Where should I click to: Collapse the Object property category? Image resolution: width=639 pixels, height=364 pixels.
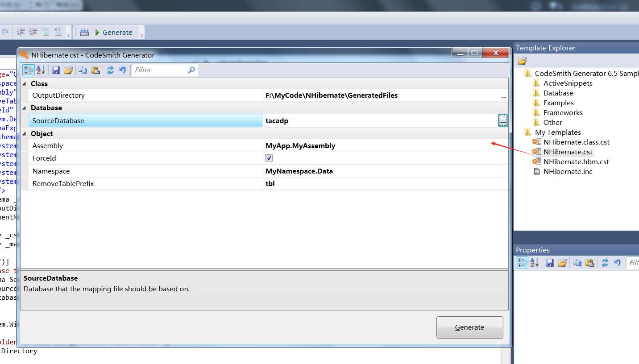click(24, 133)
